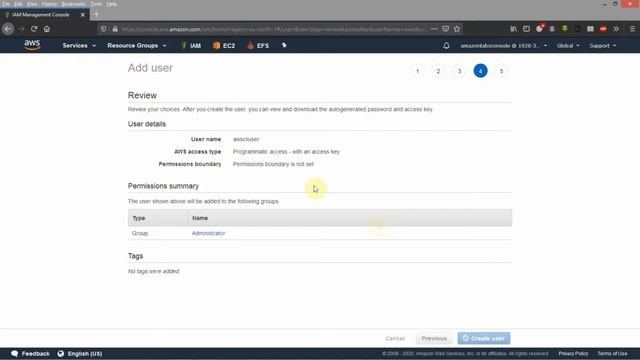The image size is (640, 360).
Task: Click 'Permissions boundary is not set' text
Action: coord(273,164)
